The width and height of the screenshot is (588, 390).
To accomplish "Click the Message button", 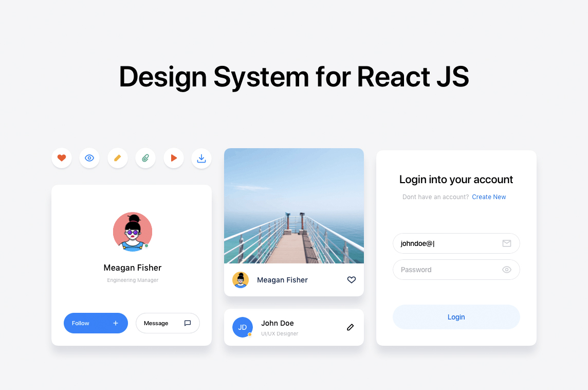I will tap(168, 323).
